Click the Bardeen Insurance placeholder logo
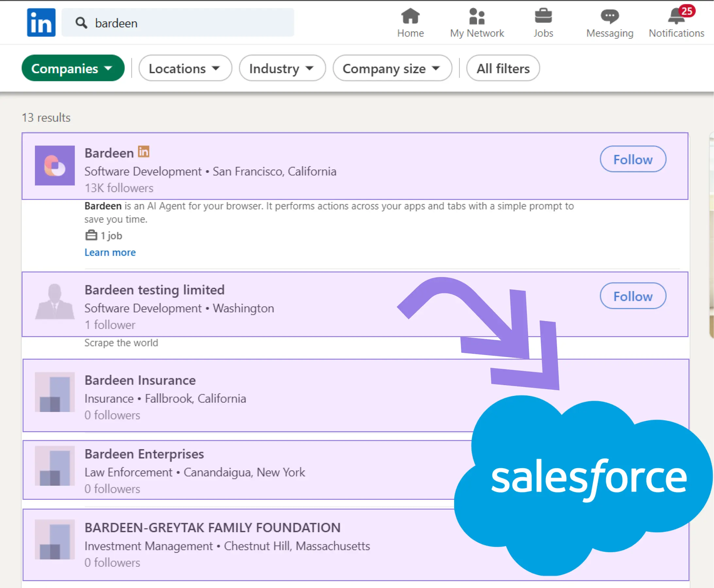 (x=55, y=392)
